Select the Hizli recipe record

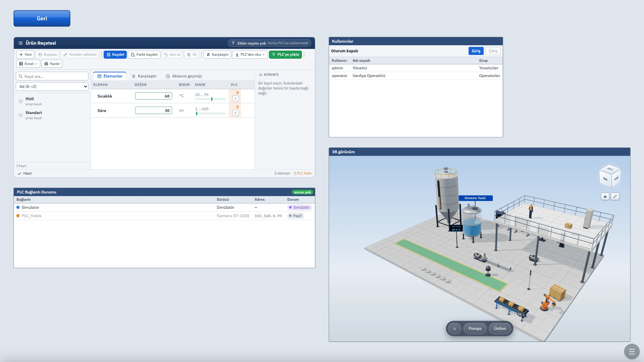(52, 101)
